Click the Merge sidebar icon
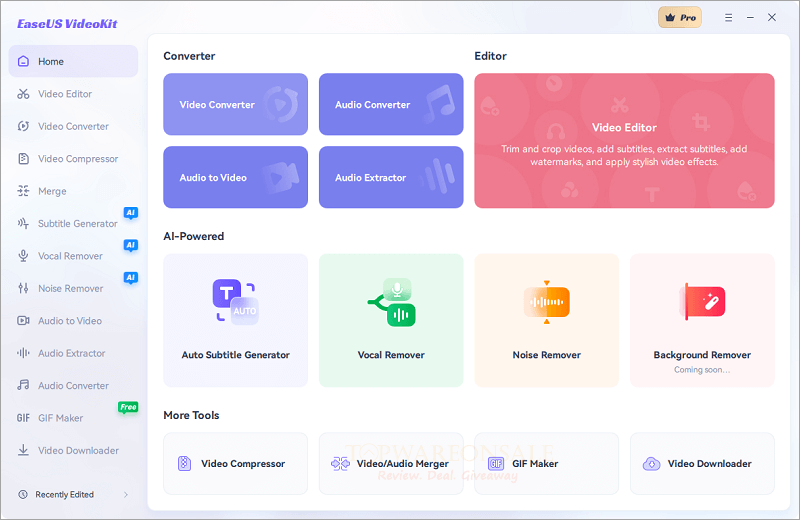 [23, 191]
